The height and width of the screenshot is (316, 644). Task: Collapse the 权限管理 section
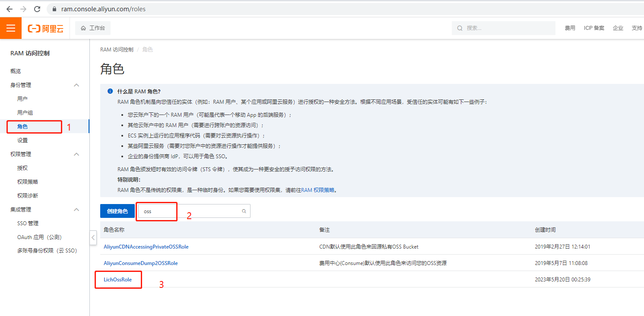tap(76, 154)
